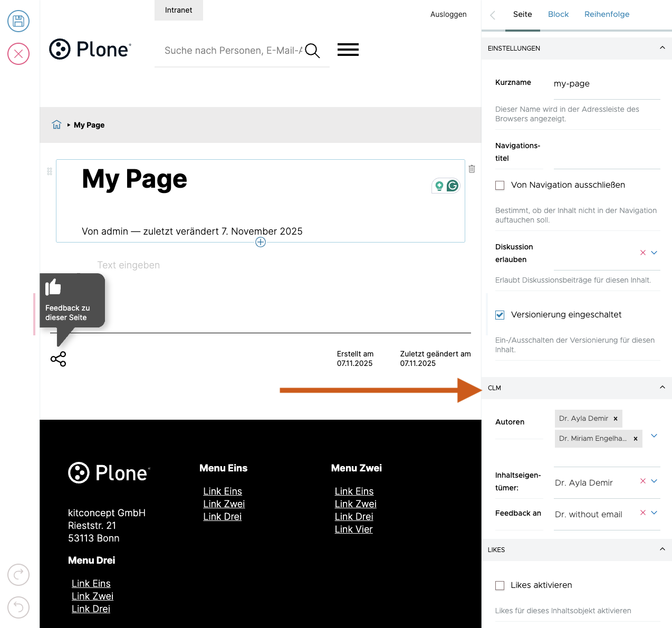Open Link Drei under Menu Zwei
This screenshot has width=672, height=628.
tap(354, 517)
